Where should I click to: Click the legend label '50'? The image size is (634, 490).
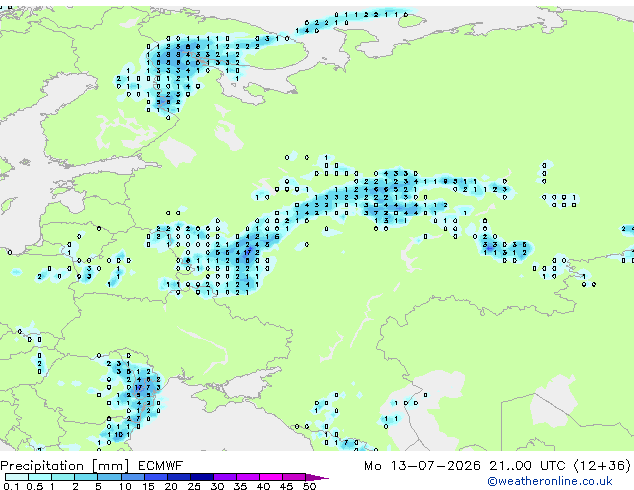(309, 486)
